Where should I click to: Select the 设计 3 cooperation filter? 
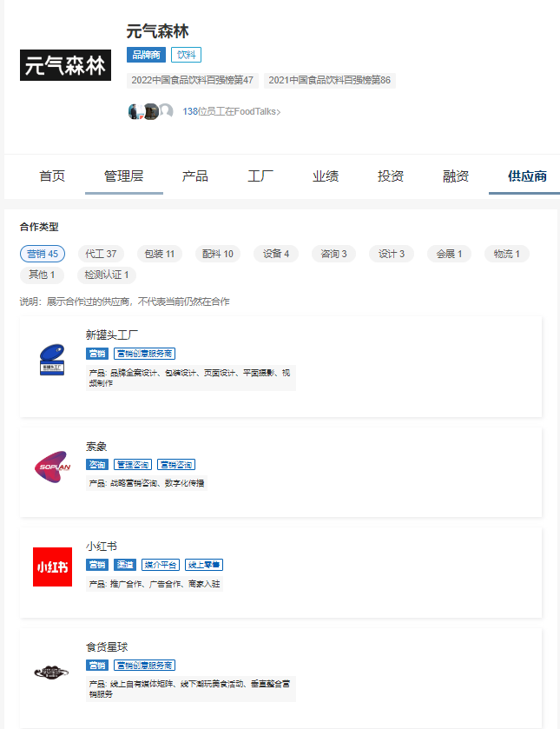coord(392,254)
